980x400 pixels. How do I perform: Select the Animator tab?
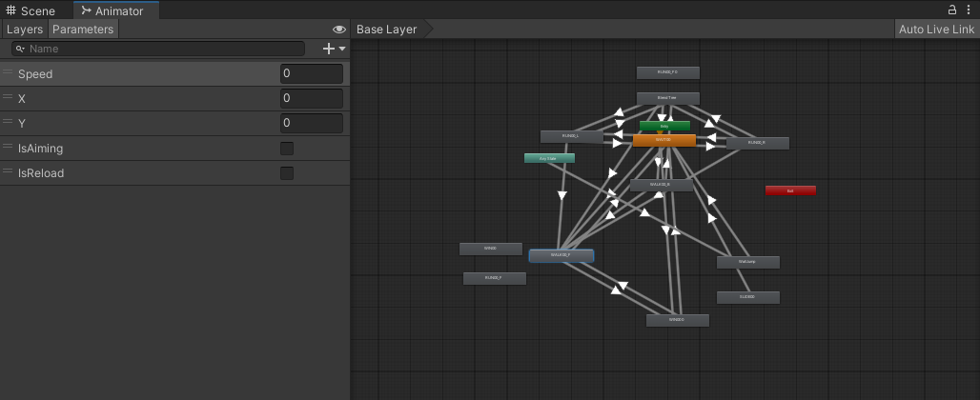[x=116, y=10]
